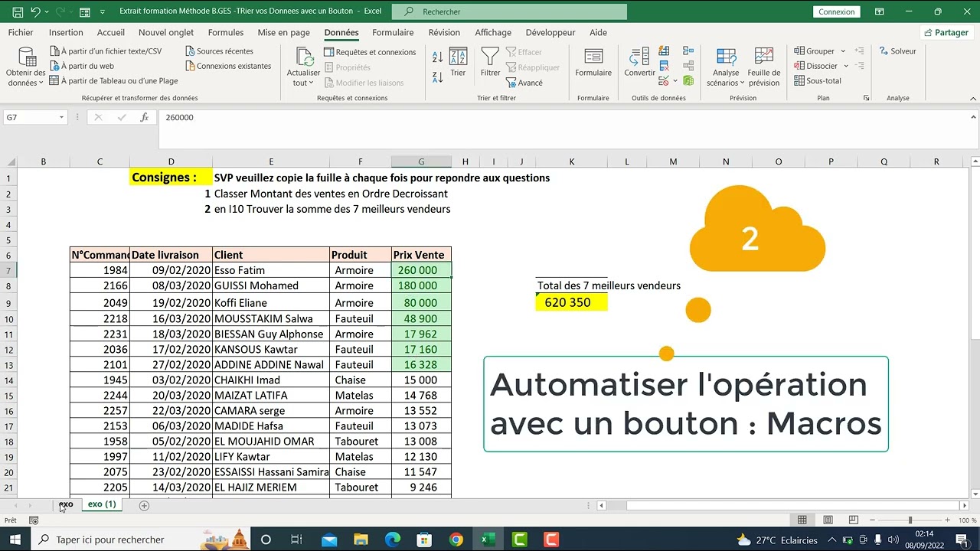Launch the Convertir text-to-columns tool
Screen dimensions: 980x551
coord(639,62)
